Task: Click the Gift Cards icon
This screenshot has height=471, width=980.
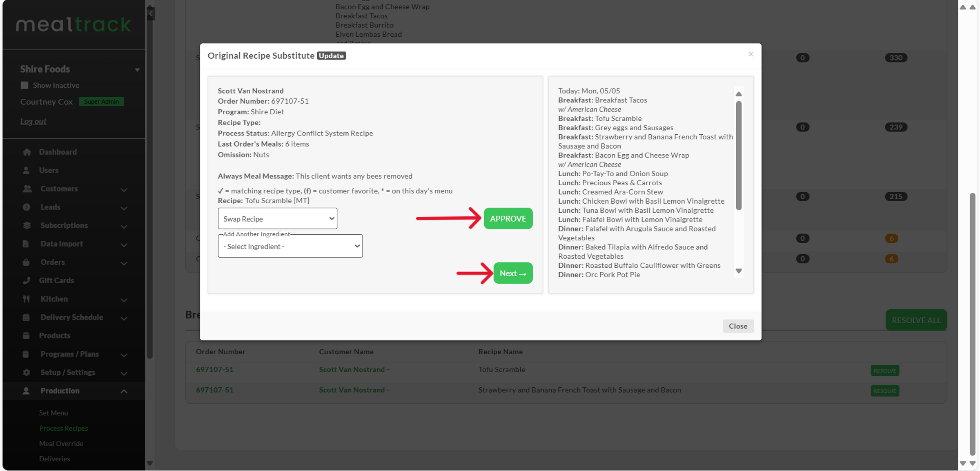Action: [27, 280]
